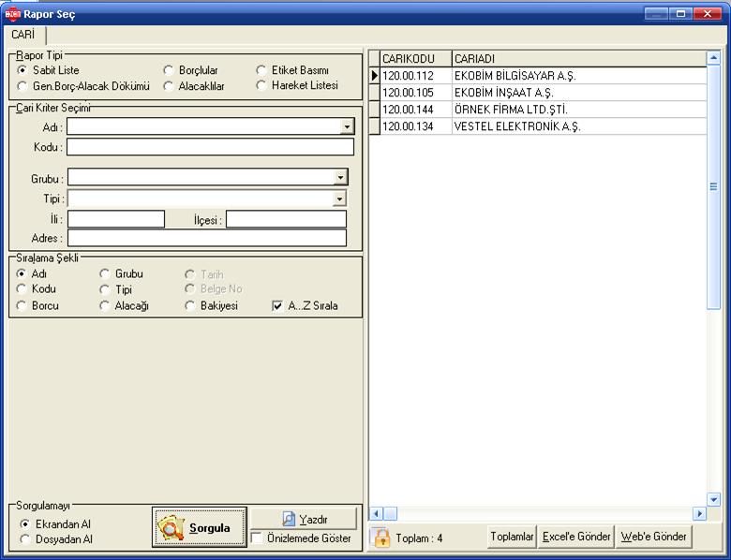
Task: Click cell with code 120.00.112
Action: 416,76
